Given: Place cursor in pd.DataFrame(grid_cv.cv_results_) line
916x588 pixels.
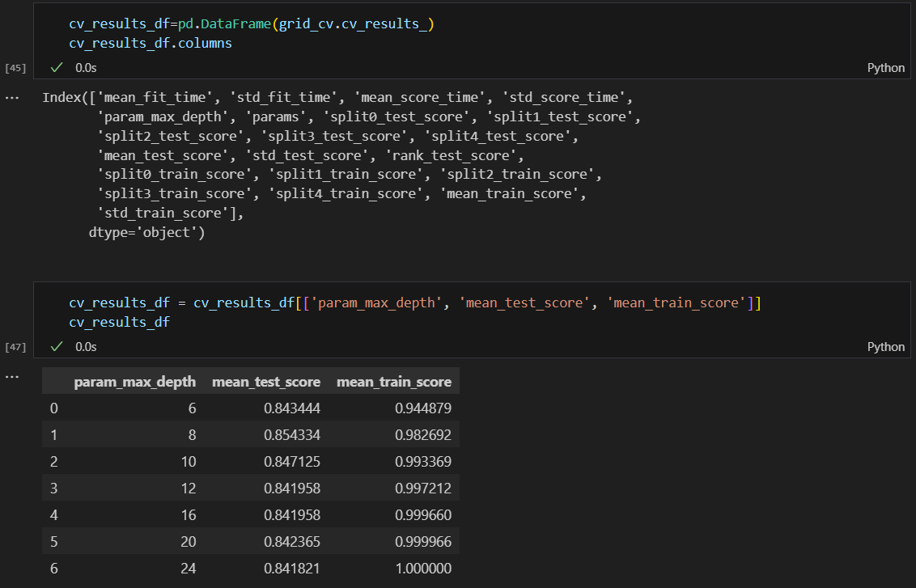Looking at the screenshot, I should pyautogui.click(x=252, y=24).
